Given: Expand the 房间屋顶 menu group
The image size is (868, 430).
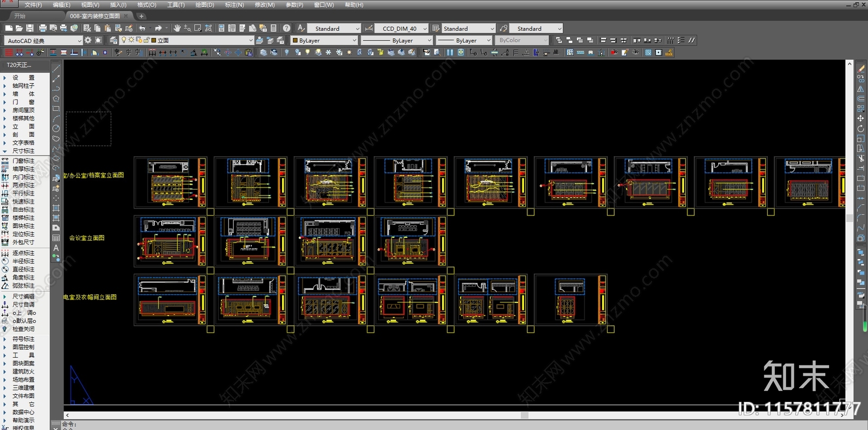Looking at the screenshot, I should 23,110.
